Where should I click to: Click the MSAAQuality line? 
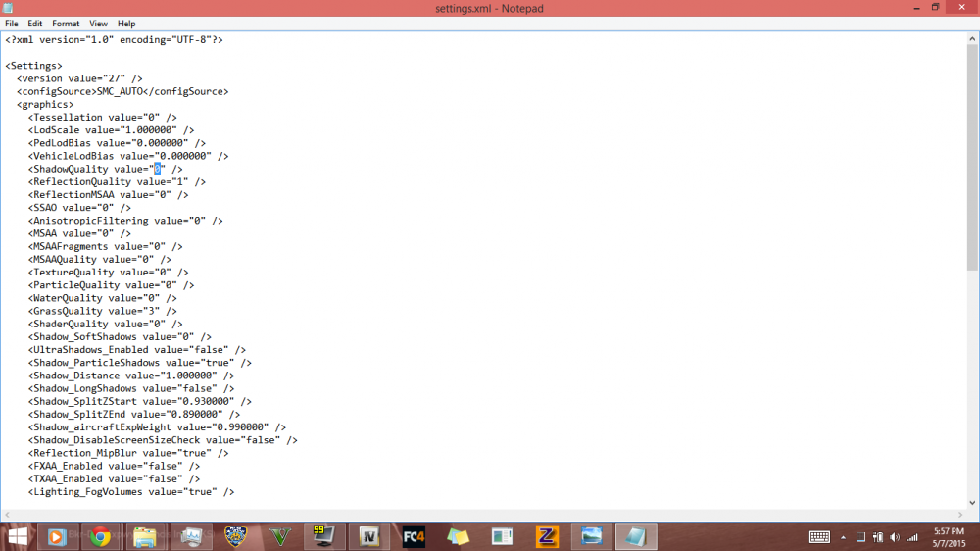click(x=99, y=259)
